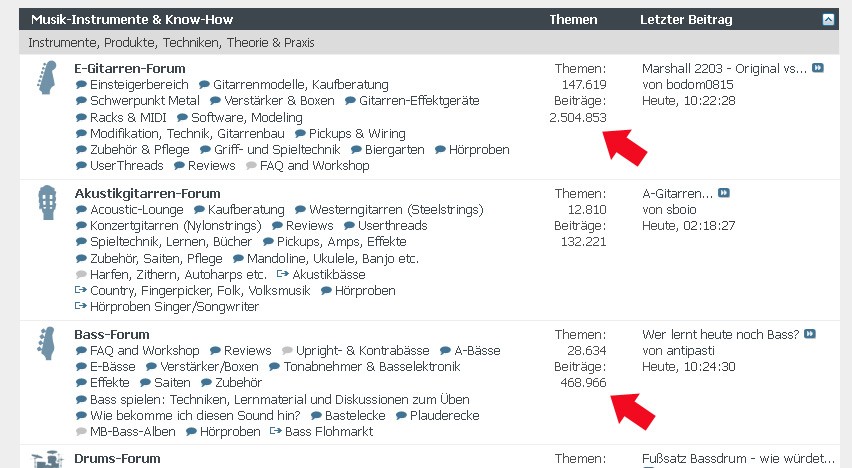
Task: Jump to last post icon beside Wer lernt heute
Action: coord(810,334)
